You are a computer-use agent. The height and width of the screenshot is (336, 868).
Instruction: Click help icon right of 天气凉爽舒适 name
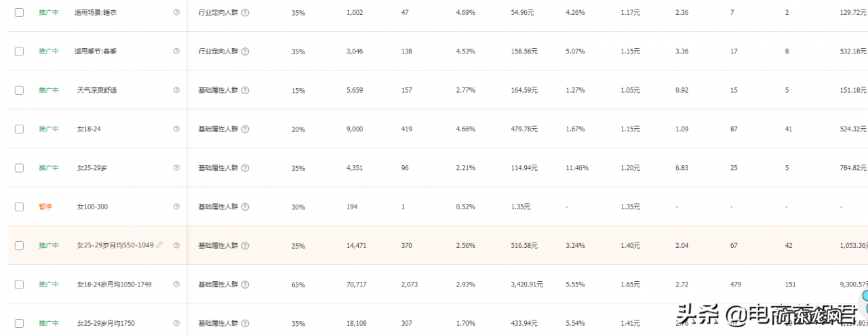(177, 90)
